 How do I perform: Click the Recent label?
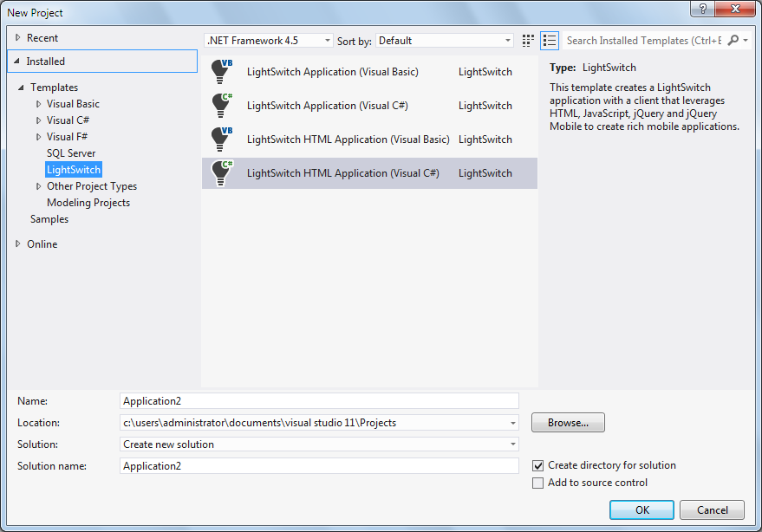click(x=42, y=37)
